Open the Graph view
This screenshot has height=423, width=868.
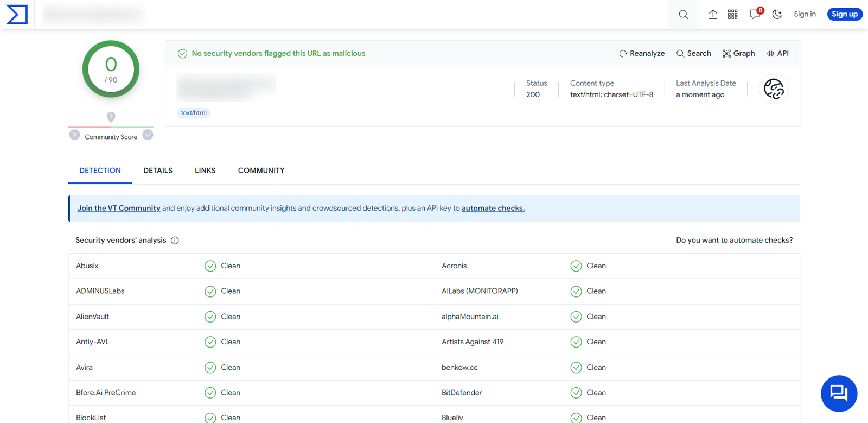[738, 53]
